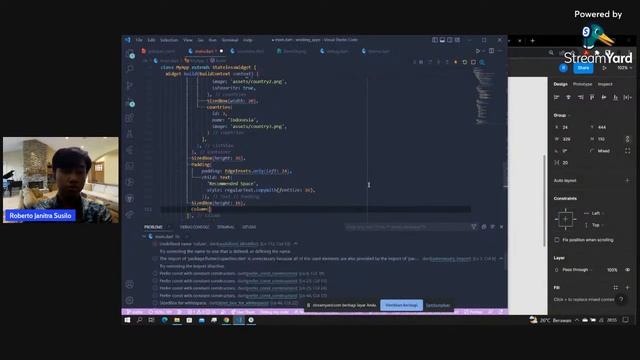
Task: Click the Restart icon in debug toolbar
Action: (x=464, y=62)
